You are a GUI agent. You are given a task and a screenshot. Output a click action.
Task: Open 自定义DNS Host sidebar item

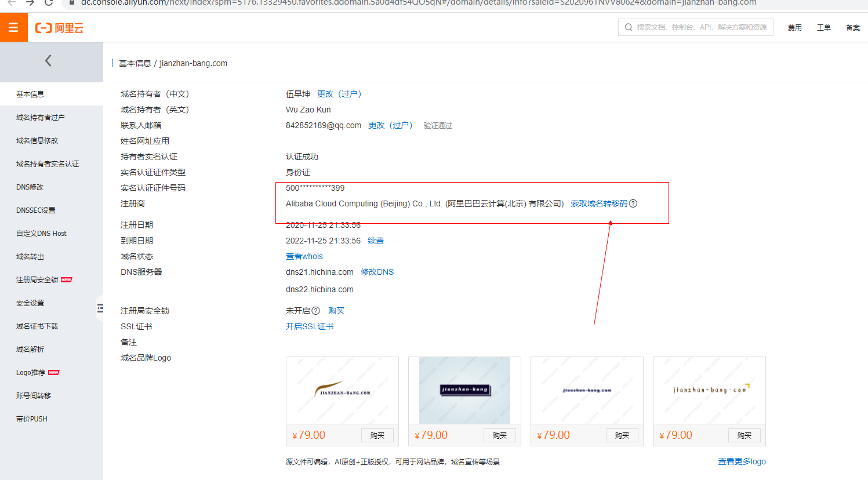coord(52,233)
